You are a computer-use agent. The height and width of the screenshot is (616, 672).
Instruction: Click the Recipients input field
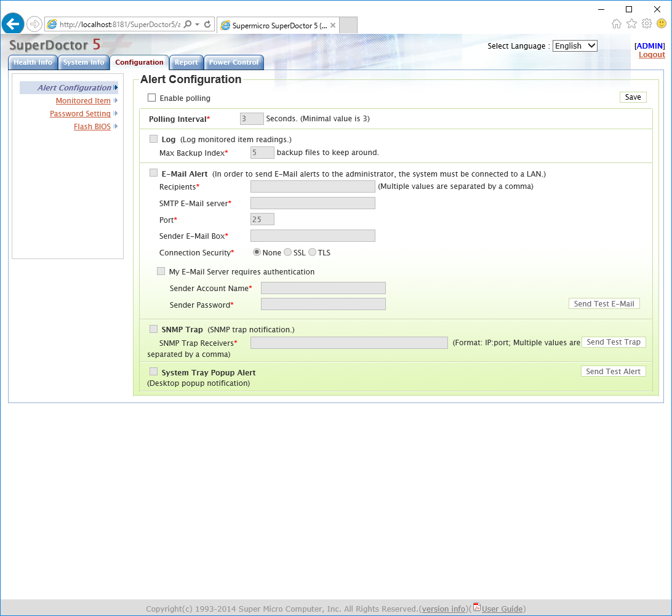(313, 186)
